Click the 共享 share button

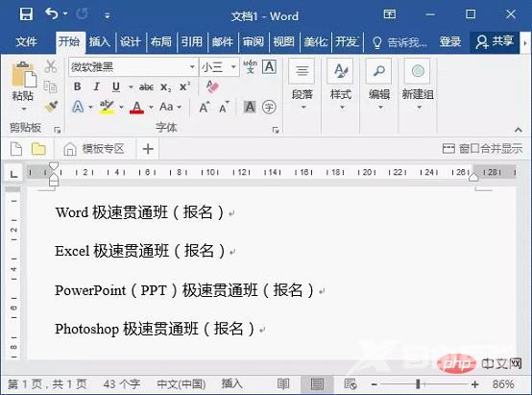tap(495, 41)
